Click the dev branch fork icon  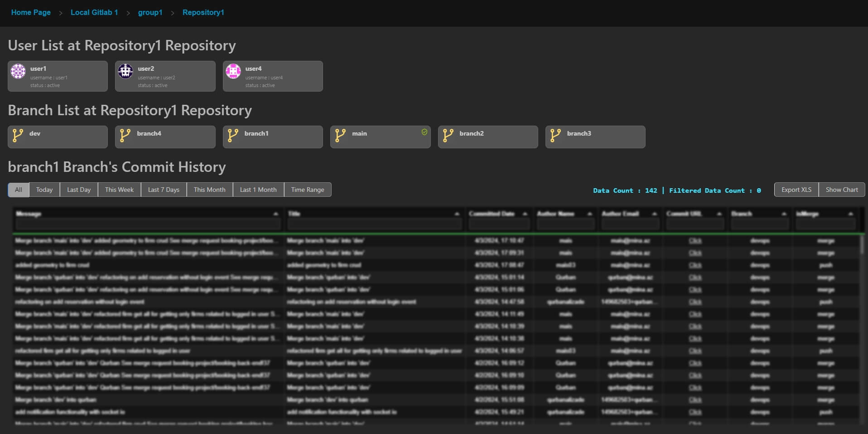[x=18, y=136]
